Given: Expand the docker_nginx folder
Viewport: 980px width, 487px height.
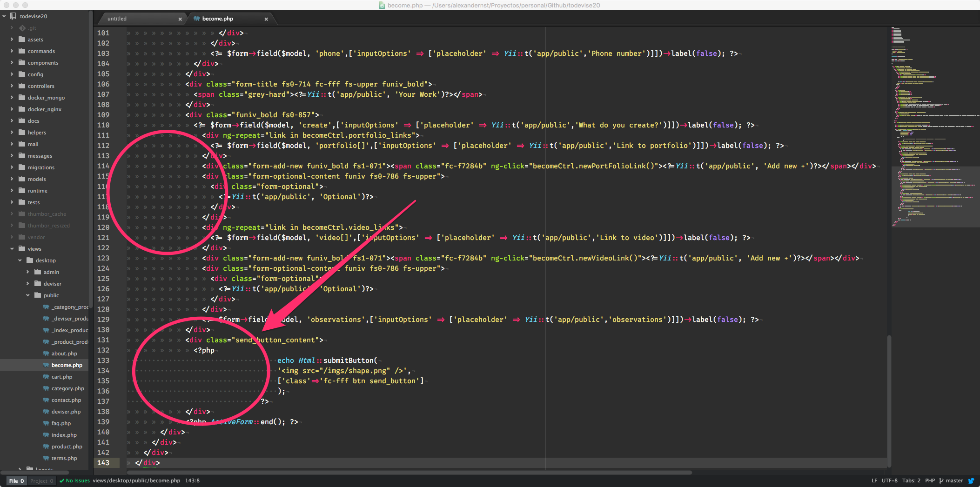Looking at the screenshot, I should click(x=12, y=109).
